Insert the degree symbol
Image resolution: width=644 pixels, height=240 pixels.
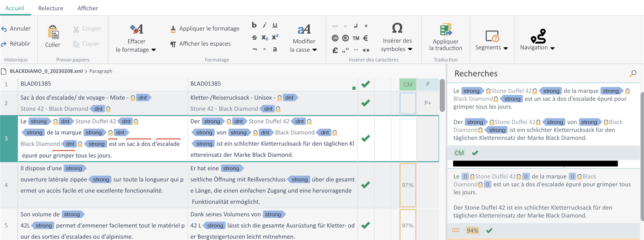tap(366, 26)
